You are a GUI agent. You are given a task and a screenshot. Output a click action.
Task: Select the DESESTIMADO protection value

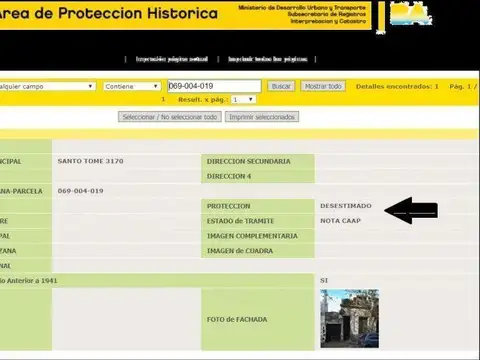(346, 206)
